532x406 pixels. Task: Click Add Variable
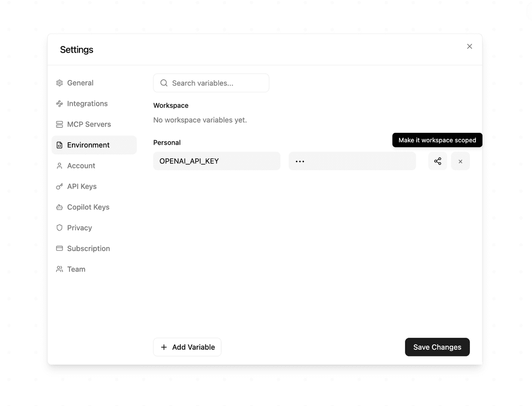(187, 347)
